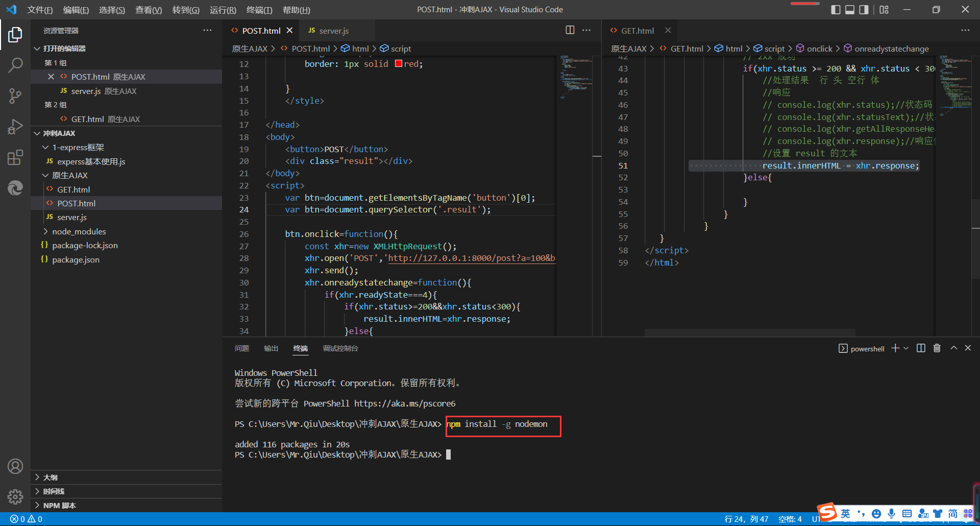Select the Run and Debug icon

pos(15,127)
